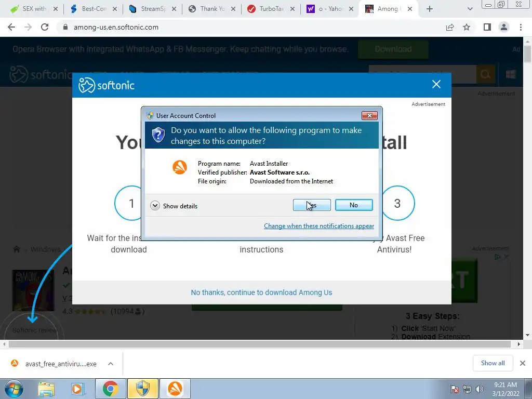Screen dimensions: 532x399
Task: Close the side ad with X icon
Action: pos(506,257)
